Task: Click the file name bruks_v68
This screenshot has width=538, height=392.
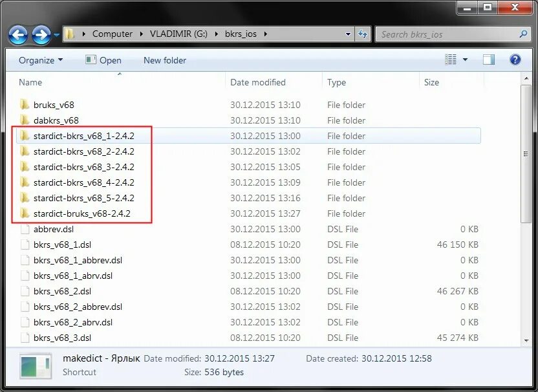Action: coord(54,105)
